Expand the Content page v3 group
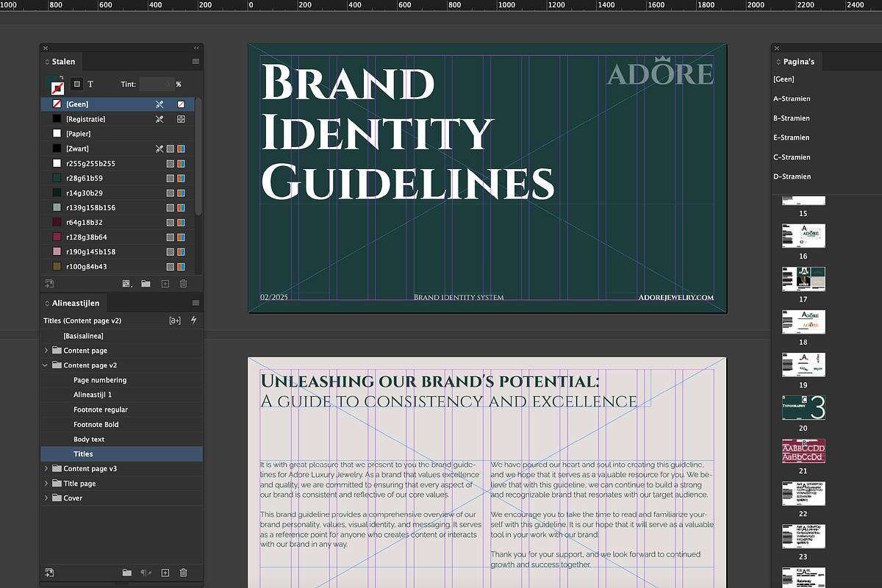This screenshot has height=588, width=882. click(47, 468)
